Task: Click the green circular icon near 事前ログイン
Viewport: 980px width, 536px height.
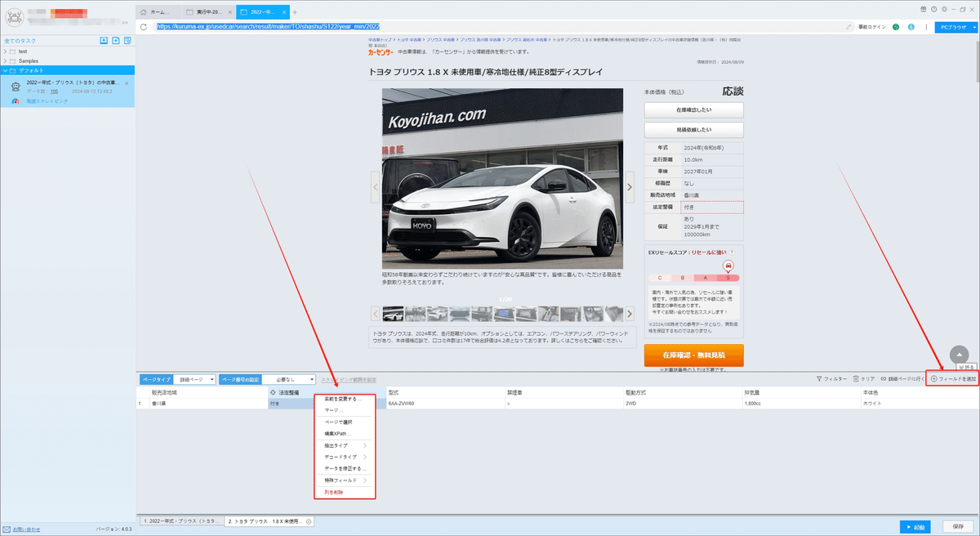Action: [x=896, y=27]
